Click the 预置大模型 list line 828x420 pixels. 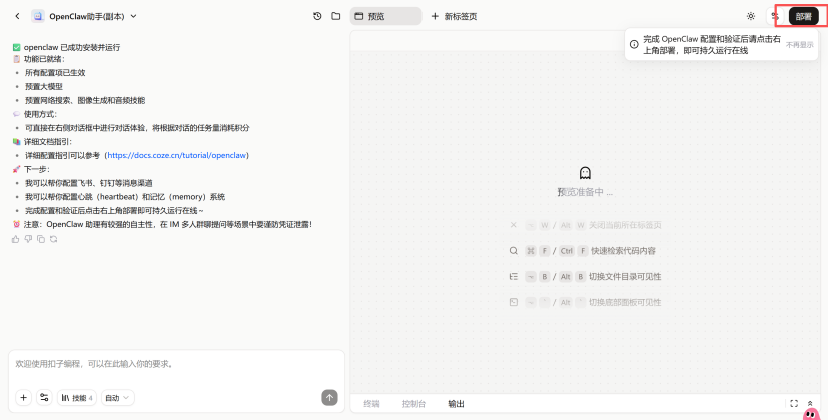pos(44,87)
